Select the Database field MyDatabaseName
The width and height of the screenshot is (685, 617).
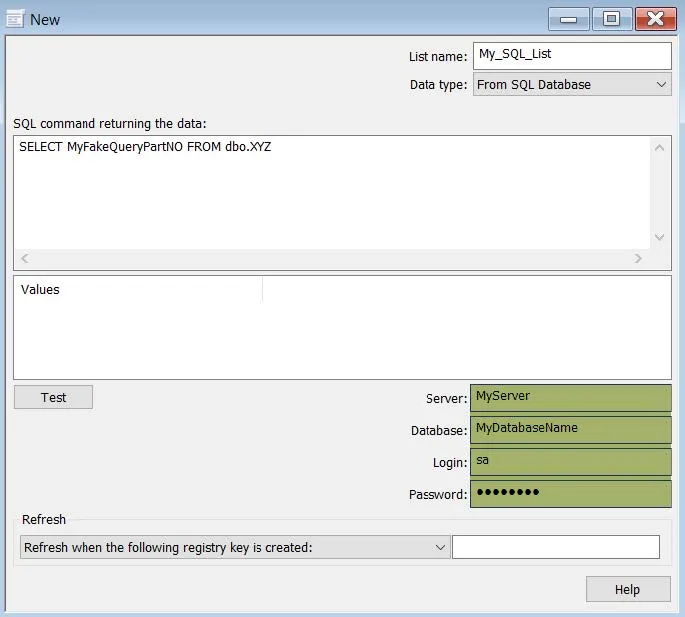(571, 430)
